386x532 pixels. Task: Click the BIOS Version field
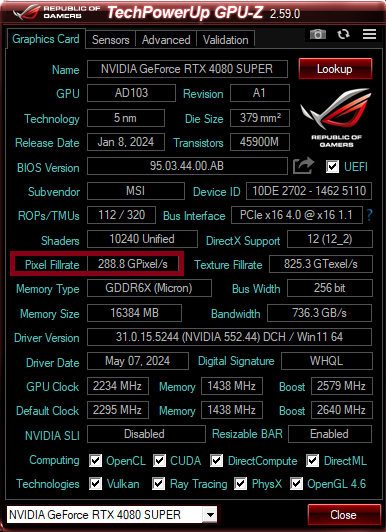point(187,166)
